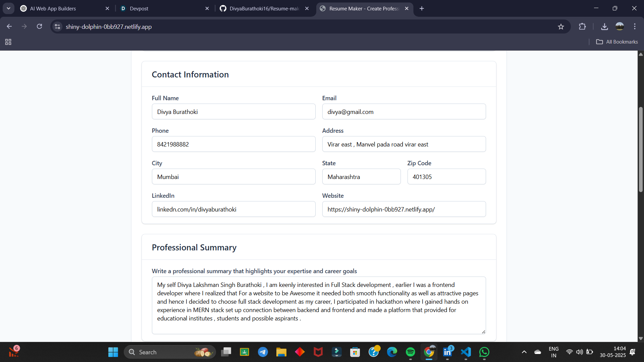Viewport: 644px width, 362px height.
Task: Bookmark this page with star icon
Action: [561, 26]
